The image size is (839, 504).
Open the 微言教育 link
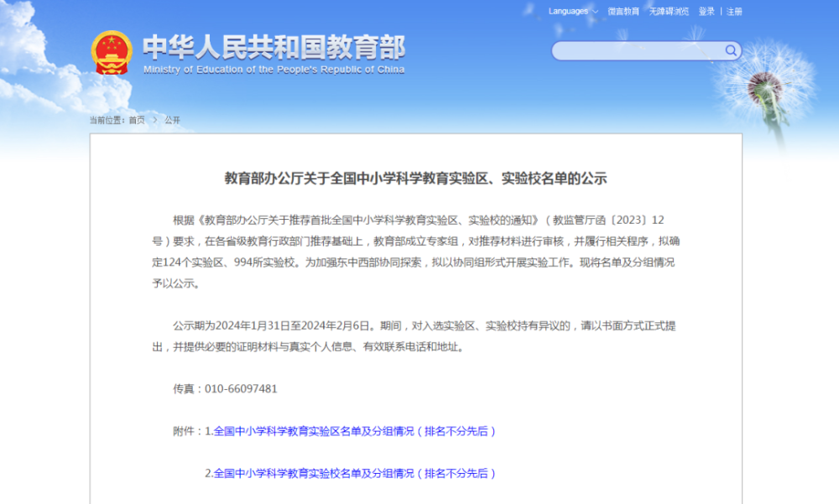[x=623, y=11]
